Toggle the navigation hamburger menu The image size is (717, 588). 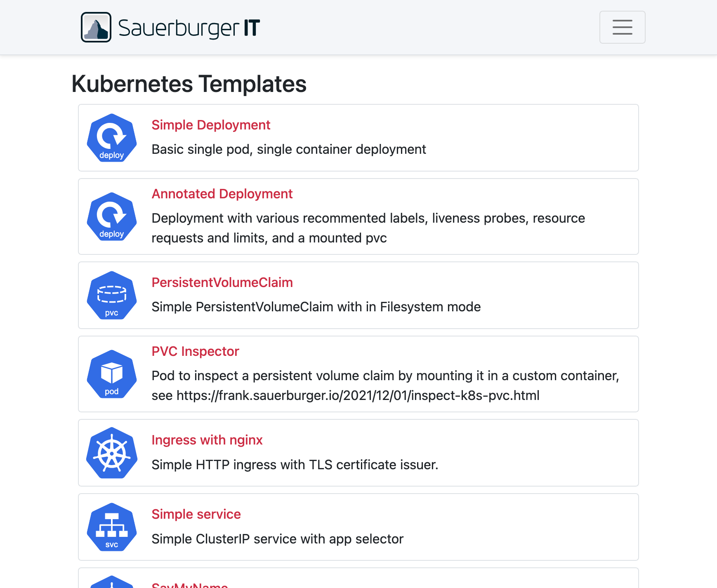tap(622, 27)
